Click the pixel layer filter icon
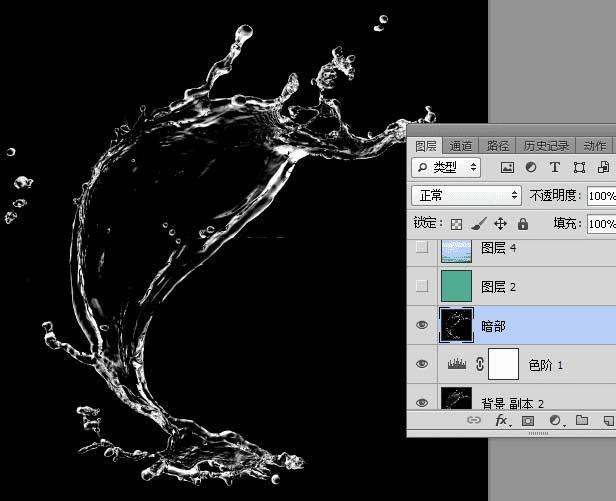 tap(507, 167)
